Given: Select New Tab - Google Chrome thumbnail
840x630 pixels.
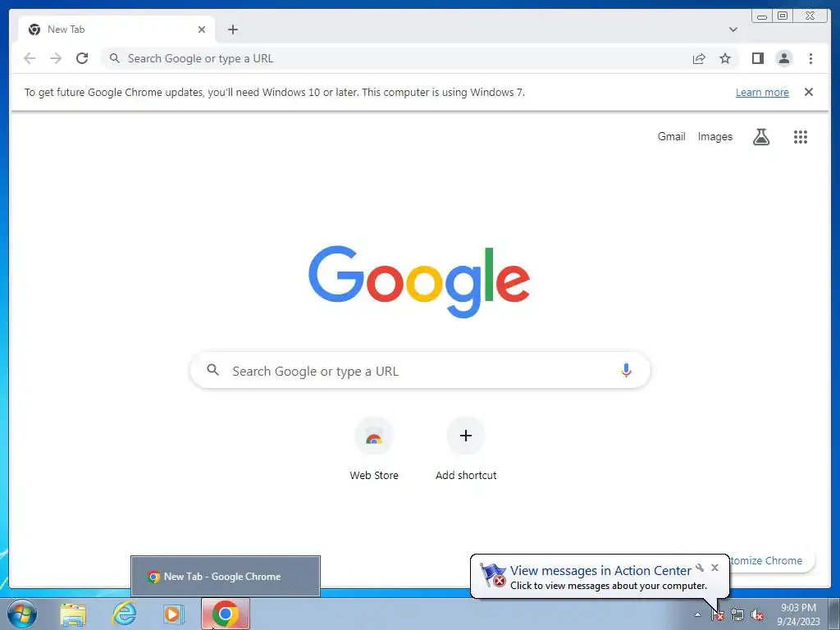Looking at the screenshot, I should (x=226, y=577).
